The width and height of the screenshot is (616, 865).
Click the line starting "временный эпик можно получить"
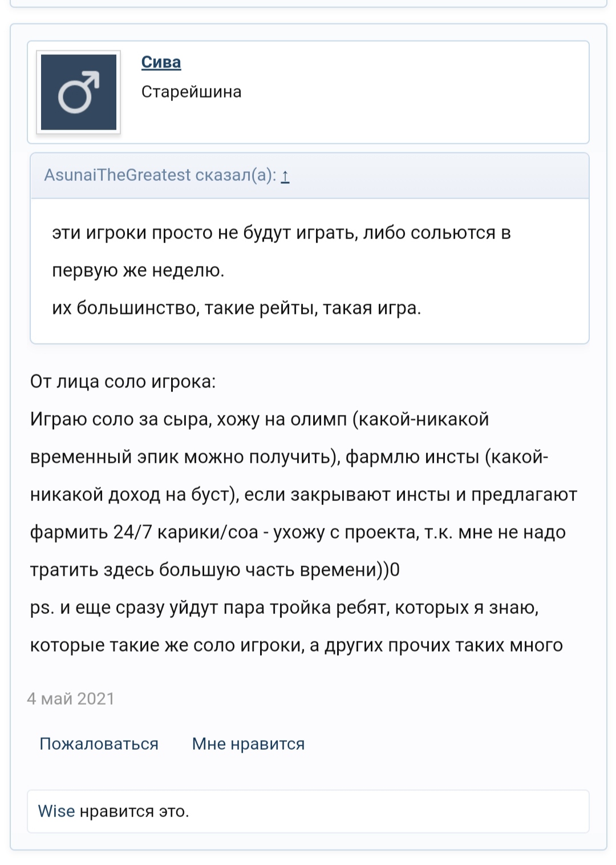point(289,456)
